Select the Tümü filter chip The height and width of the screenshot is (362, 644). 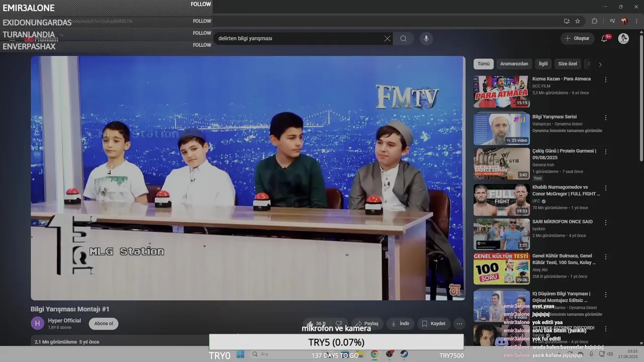[x=484, y=64]
